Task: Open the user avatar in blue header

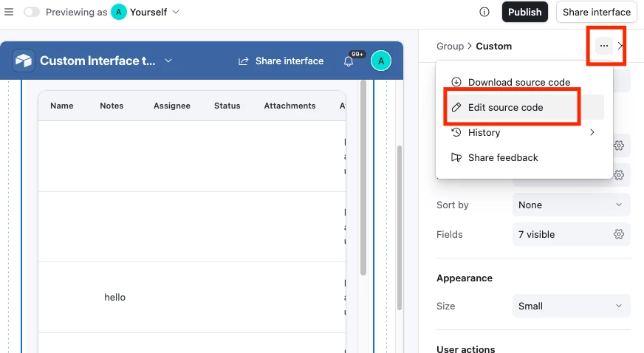Action: click(381, 61)
